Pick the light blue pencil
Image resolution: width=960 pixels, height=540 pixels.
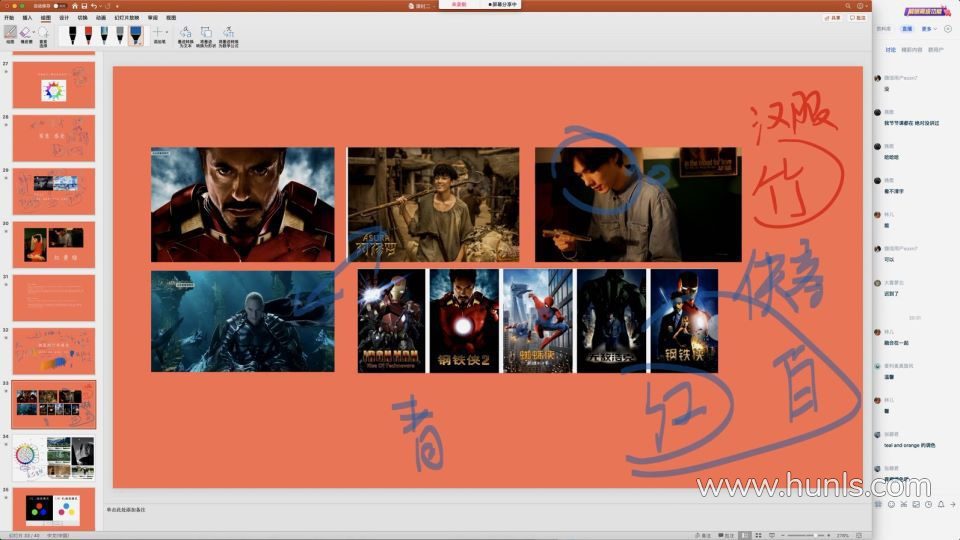pyautogui.click(x=104, y=35)
